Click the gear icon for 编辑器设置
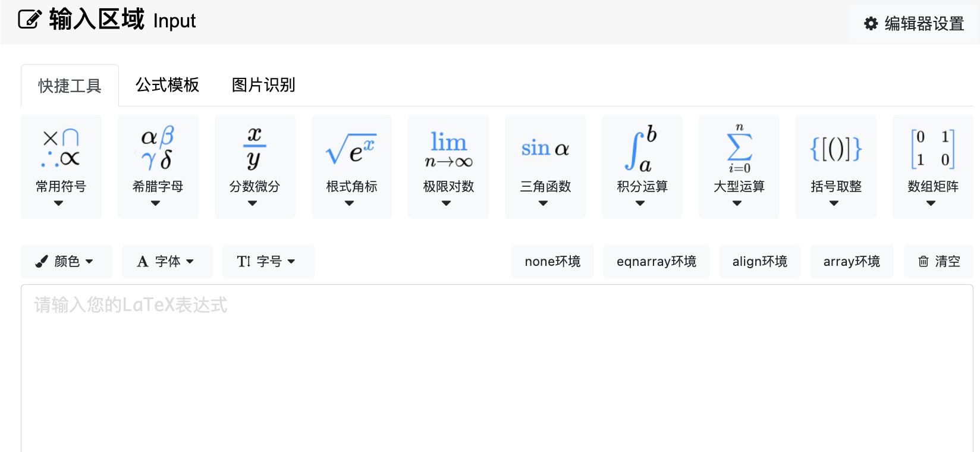 point(871,24)
